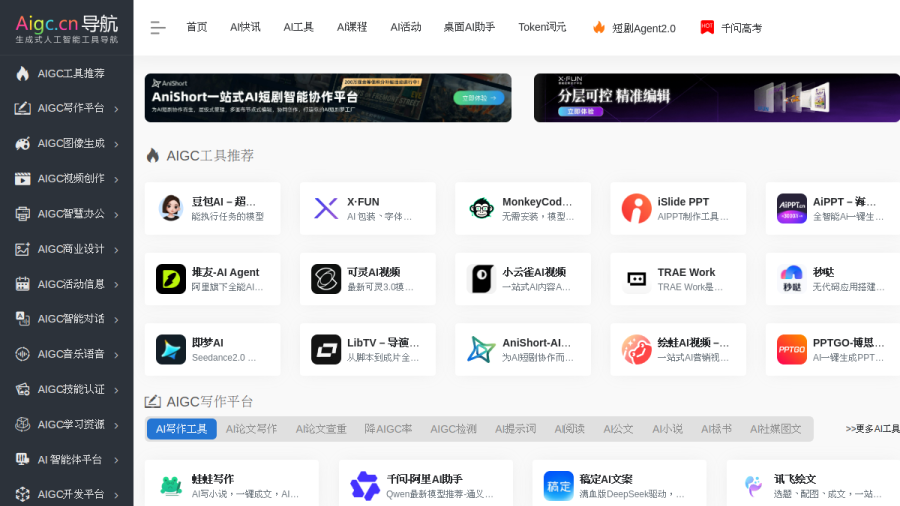Viewport: 900px width, 506px height.
Task: Expand the AIGC商业设计 sidebar chevron
Action: 117,250
